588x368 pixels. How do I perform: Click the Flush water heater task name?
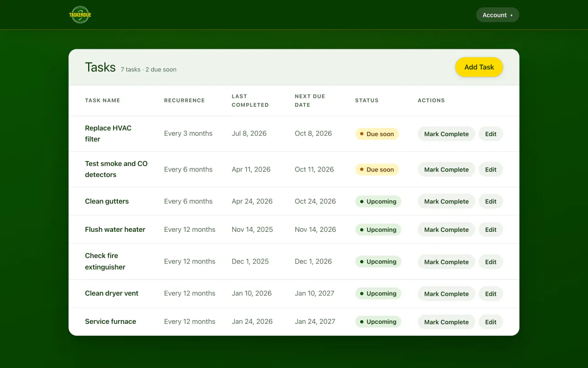(x=115, y=229)
